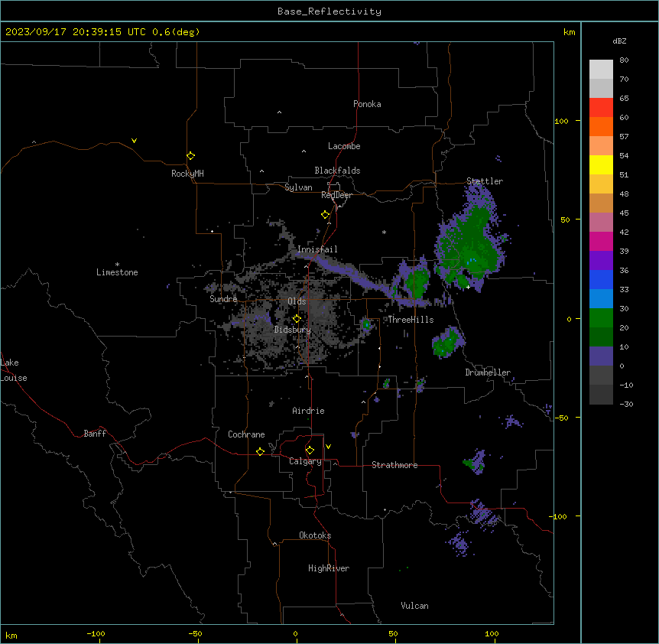Select the Lacombe city label
This screenshot has width=659, height=644.
tap(344, 146)
